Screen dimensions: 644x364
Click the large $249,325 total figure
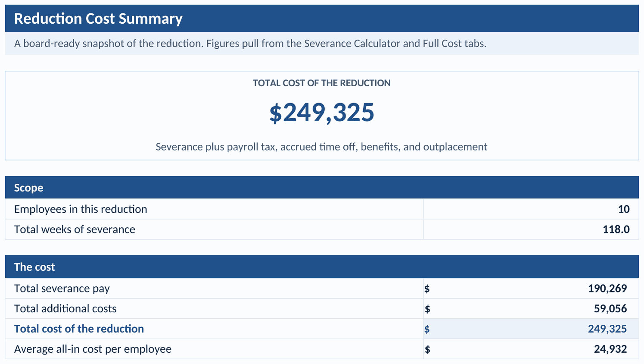[x=322, y=113]
